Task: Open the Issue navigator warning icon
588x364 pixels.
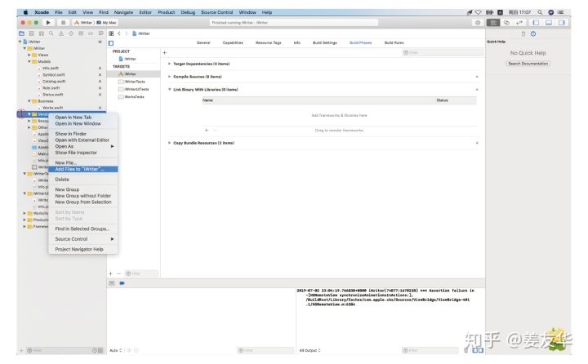Action: [60, 33]
